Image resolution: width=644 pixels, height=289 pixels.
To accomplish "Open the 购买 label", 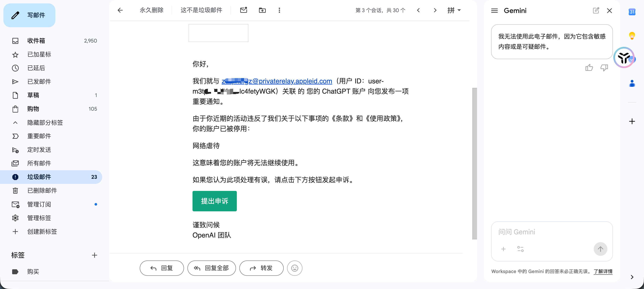I will coord(51,272).
